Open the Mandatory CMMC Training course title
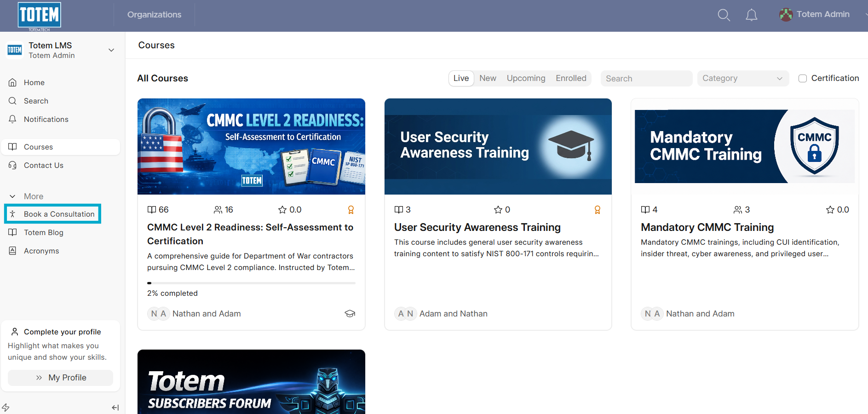 coord(707,227)
